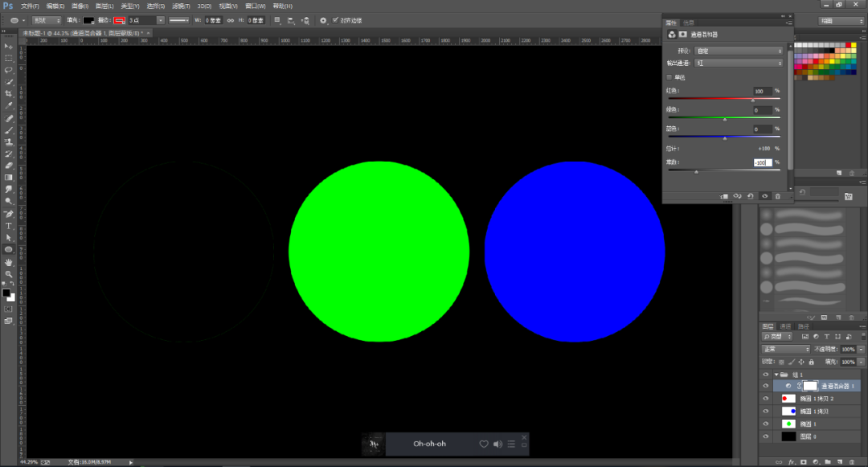
Task: Open the output channel dropdown
Action: 739,63
